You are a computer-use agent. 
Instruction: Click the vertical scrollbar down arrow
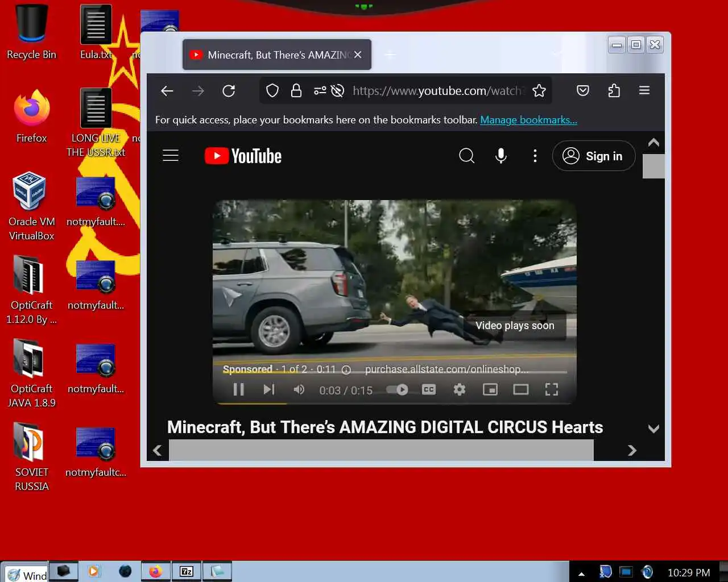click(x=653, y=429)
